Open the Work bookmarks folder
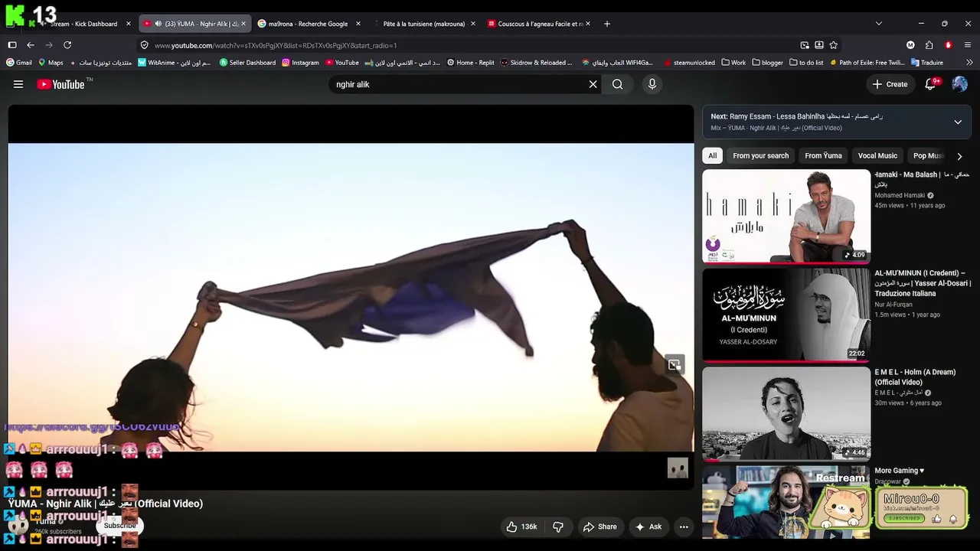Viewport: 980px width, 551px height. pos(733,63)
